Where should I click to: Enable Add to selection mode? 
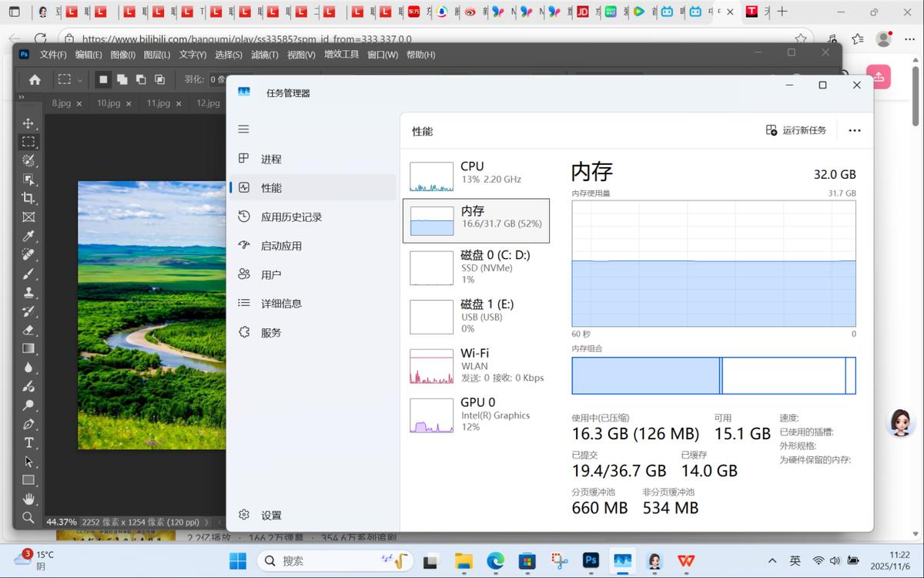pos(122,79)
